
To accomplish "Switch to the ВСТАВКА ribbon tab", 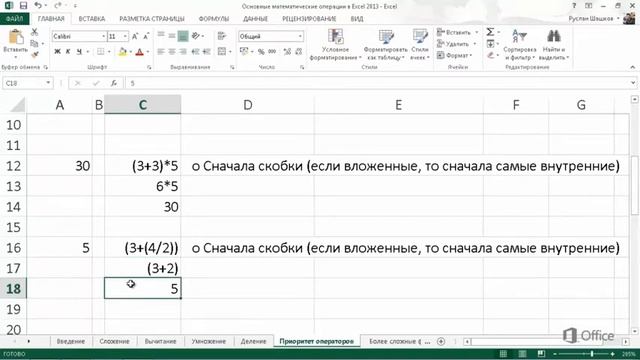I will point(91,19).
